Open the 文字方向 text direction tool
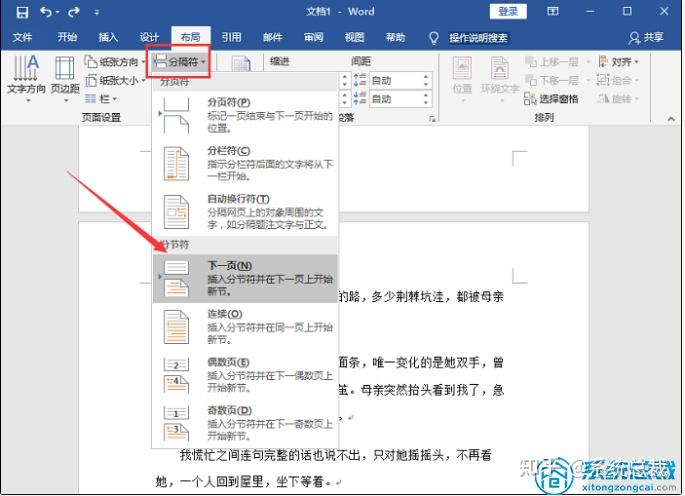685x496 pixels. point(26,79)
